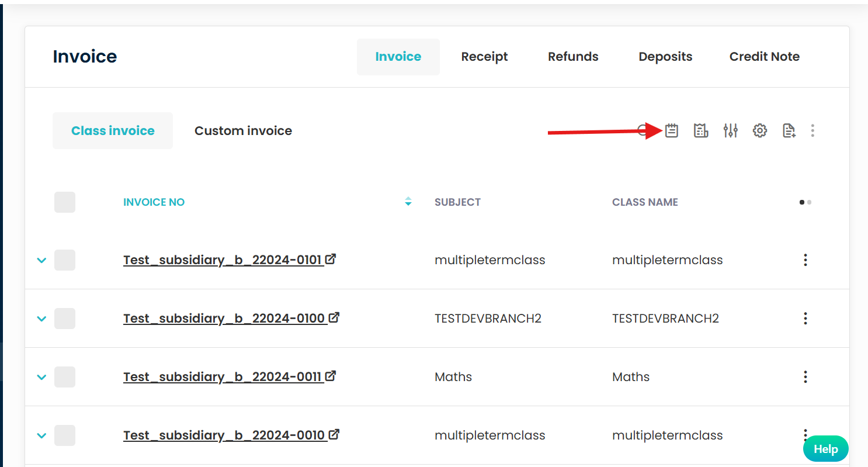Viewport: 868px width, 467px height.
Task: Open actions menu for invoice 22024-0101
Action: (805, 260)
